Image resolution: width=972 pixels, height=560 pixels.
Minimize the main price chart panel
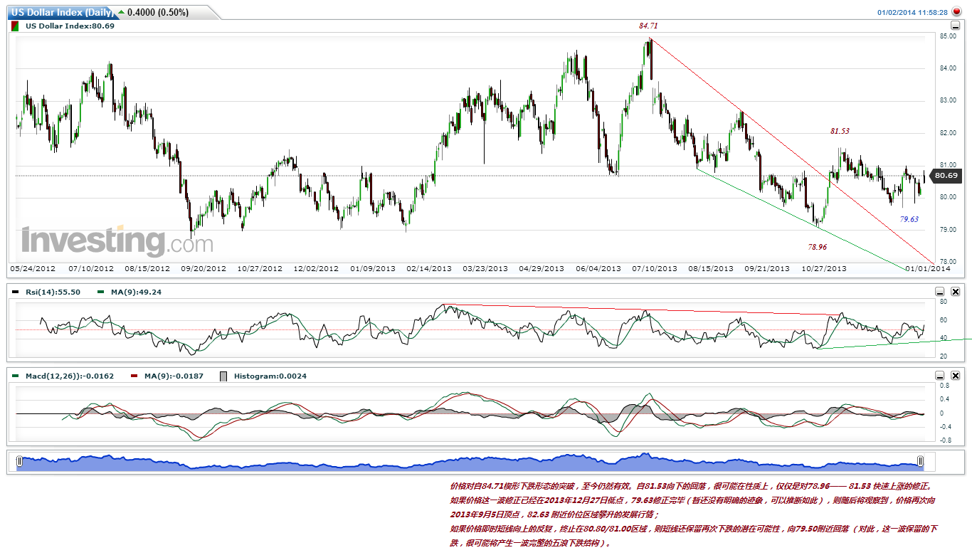(956, 26)
